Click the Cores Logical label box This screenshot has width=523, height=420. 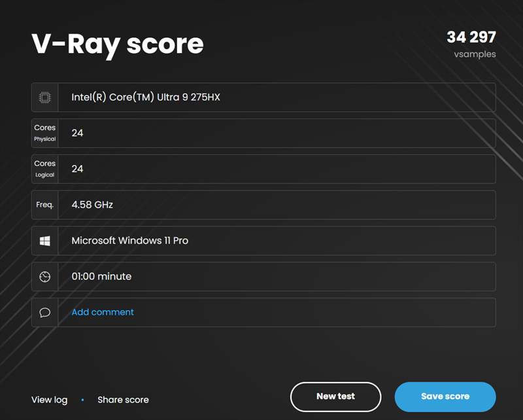click(x=44, y=169)
